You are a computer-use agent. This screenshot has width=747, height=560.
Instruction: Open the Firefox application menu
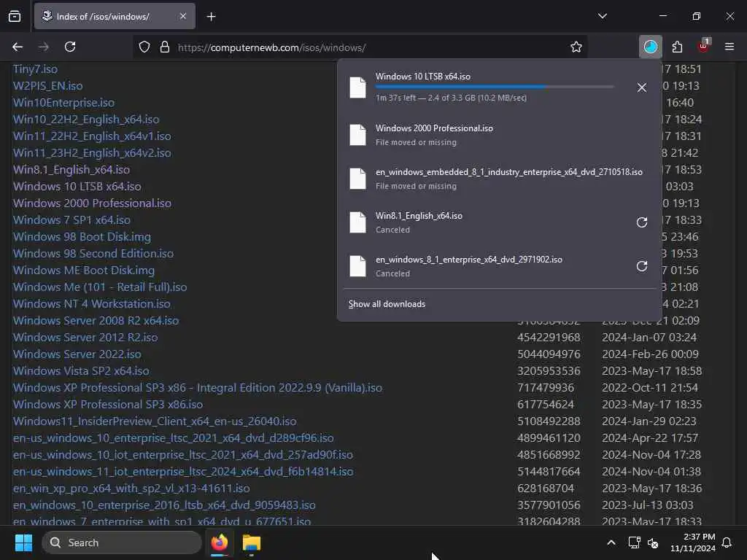(729, 47)
